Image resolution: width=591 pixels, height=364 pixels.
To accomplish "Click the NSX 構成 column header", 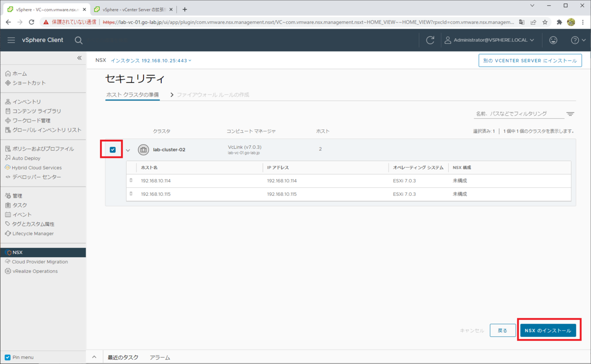I will tap(462, 168).
